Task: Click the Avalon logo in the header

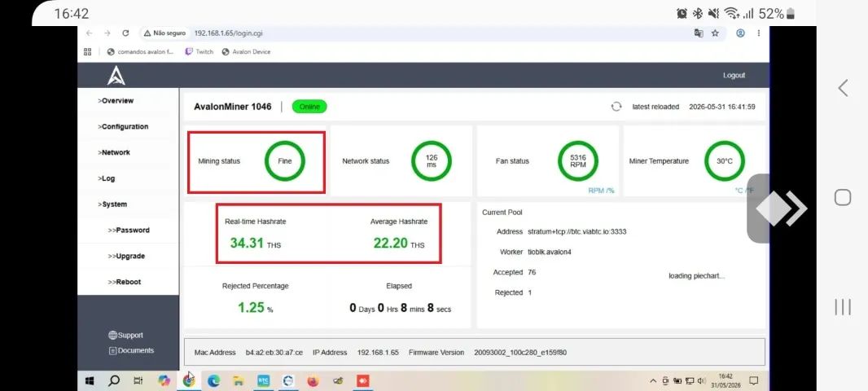Action: [116, 75]
